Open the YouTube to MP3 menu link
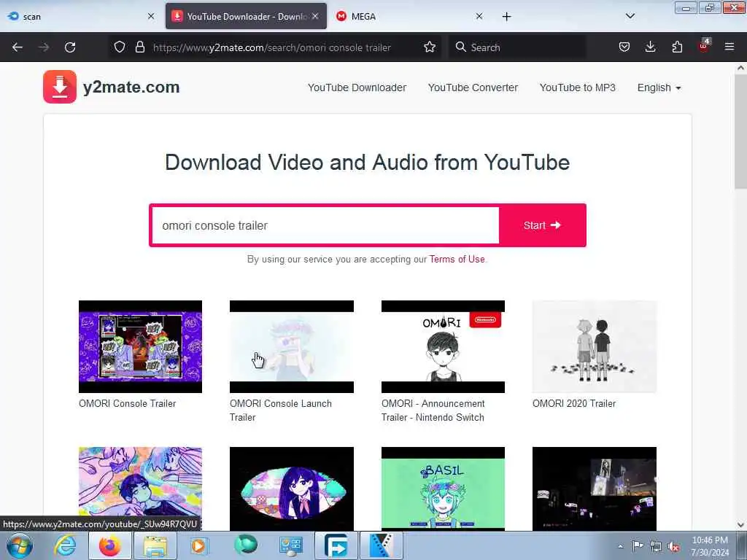The image size is (747, 560). click(578, 87)
